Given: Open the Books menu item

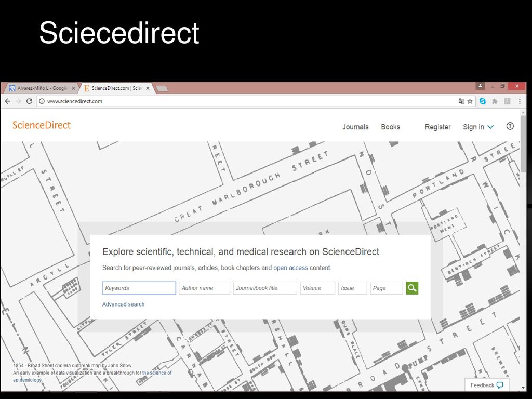Looking at the screenshot, I should (x=391, y=127).
